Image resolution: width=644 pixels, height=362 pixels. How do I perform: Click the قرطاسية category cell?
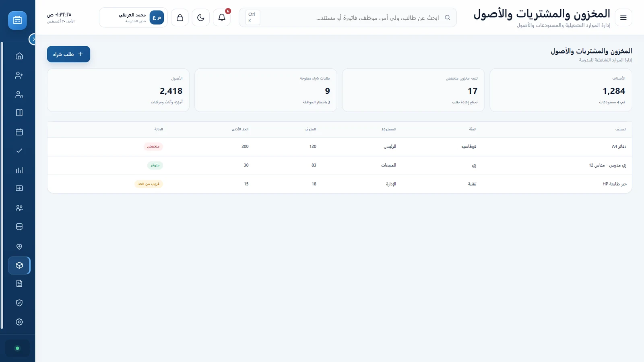[469, 147]
